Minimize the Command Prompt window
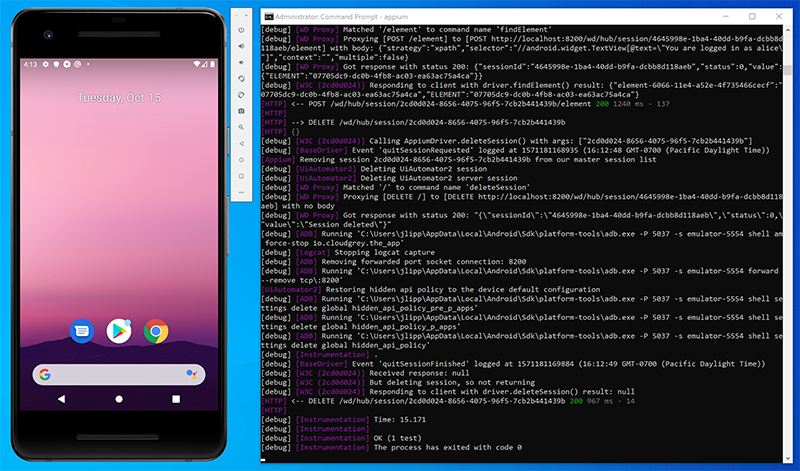The width and height of the screenshot is (800, 471). [x=726, y=16]
